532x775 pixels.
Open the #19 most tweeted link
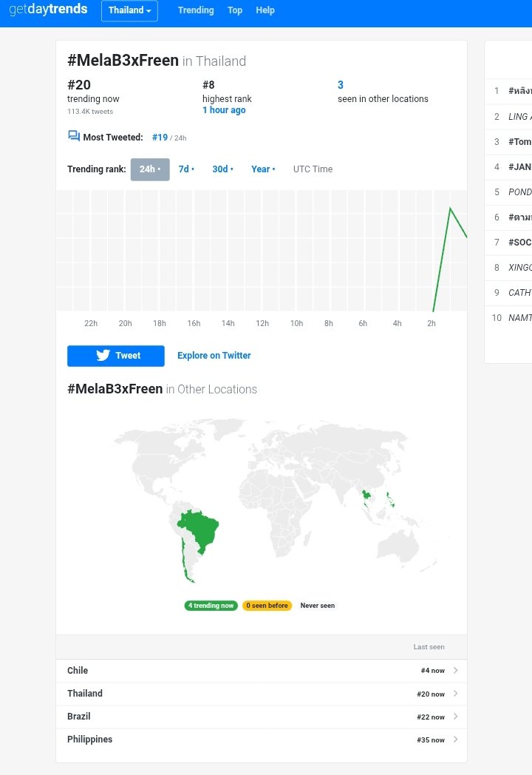point(160,138)
